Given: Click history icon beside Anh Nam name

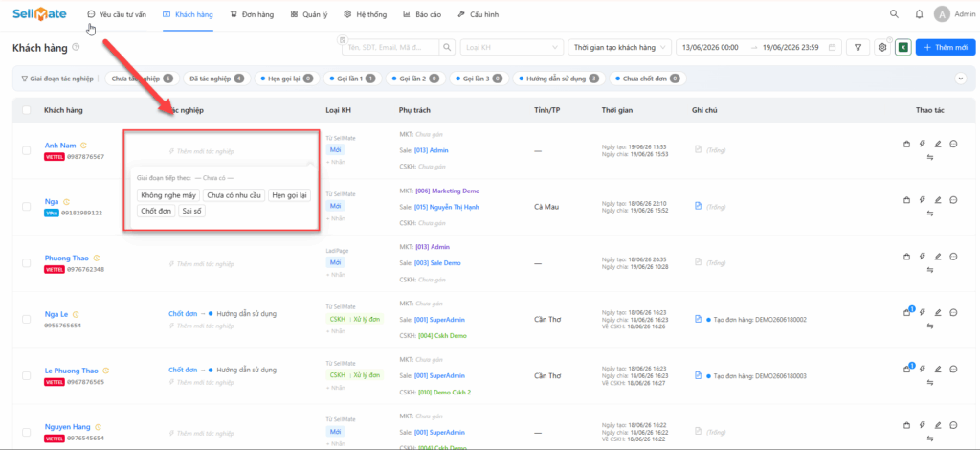Looking at the screenshot, I should click(x=83, y=146).
